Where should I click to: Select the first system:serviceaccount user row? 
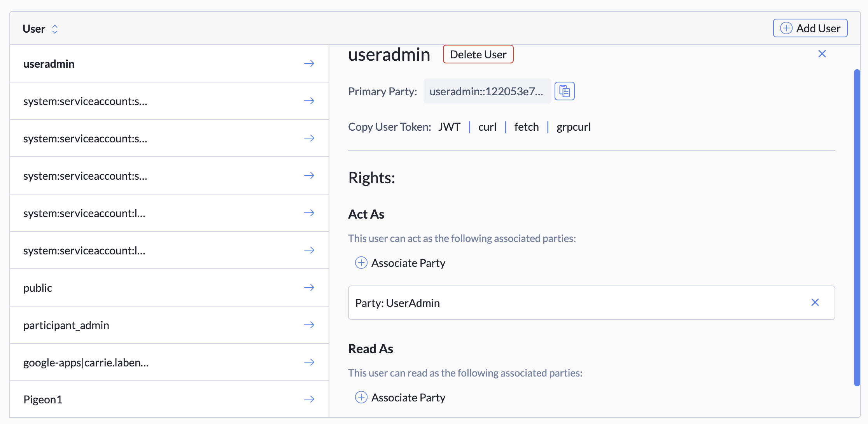pos(86,101)
